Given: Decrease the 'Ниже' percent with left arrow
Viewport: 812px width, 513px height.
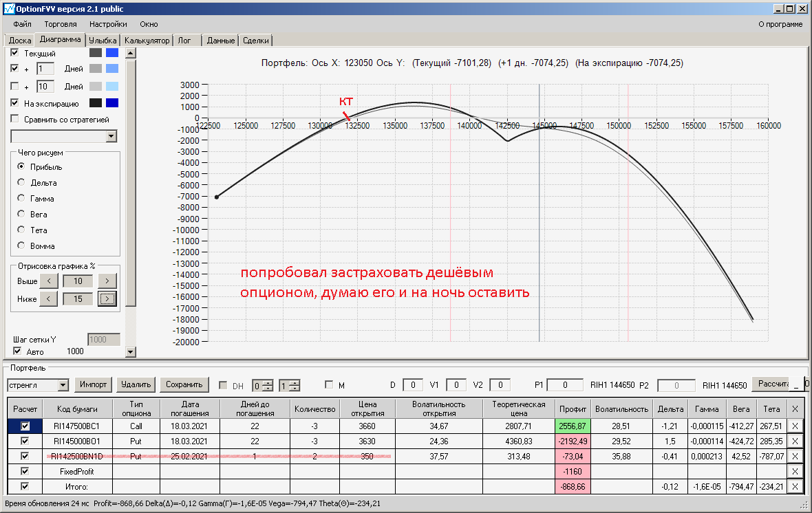Looking at the screenshot, I should (x=49, y=298).
